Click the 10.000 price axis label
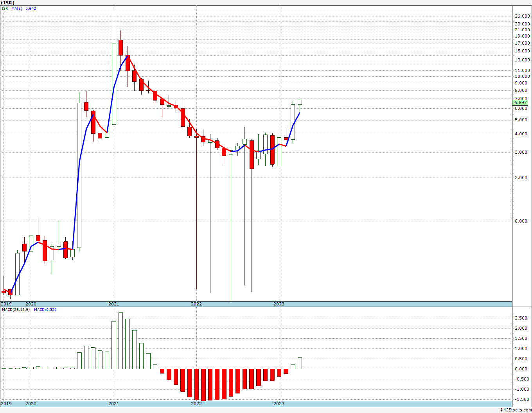The width and height of the screenshot is (532, 413). [x=523, y=76]
